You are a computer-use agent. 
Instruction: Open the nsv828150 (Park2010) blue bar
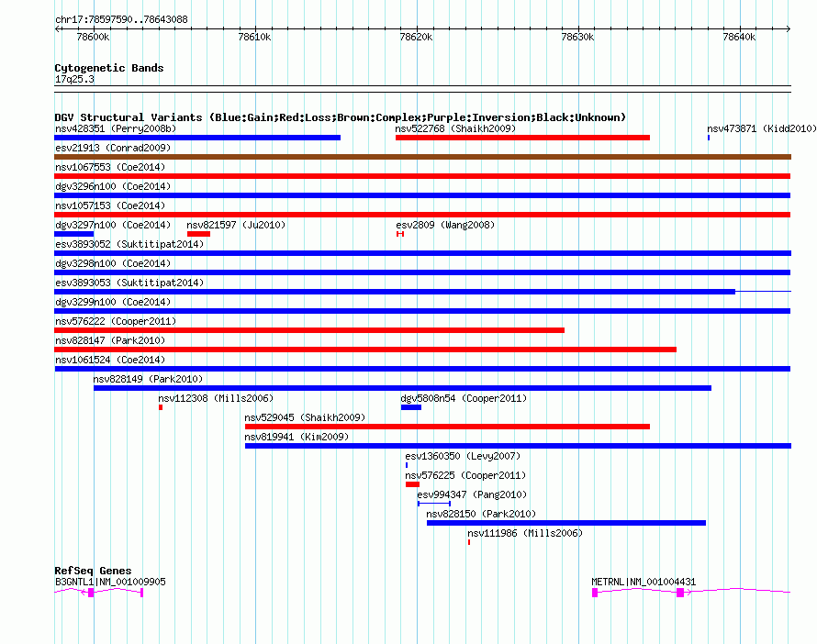pyautogui.click(x=566, y=523)
